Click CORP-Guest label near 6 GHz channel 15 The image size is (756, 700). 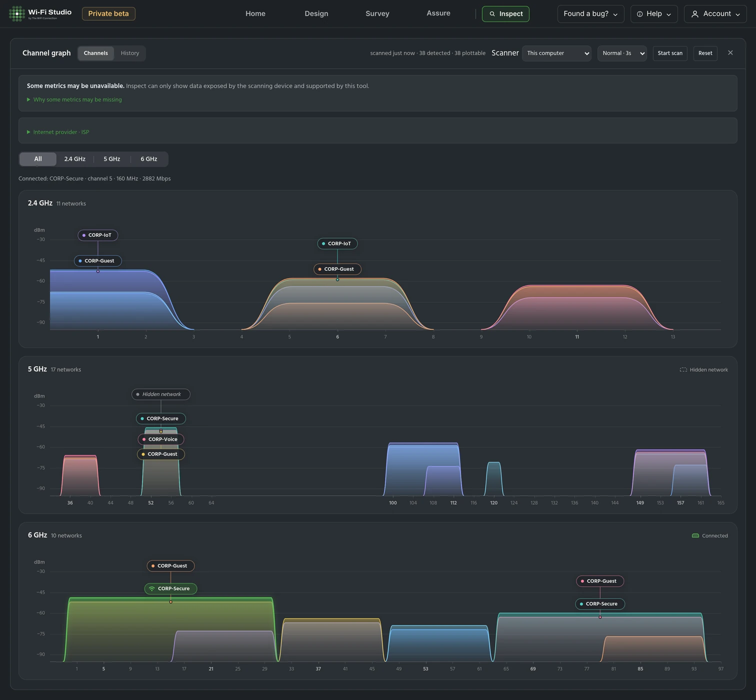click(170, 565)
